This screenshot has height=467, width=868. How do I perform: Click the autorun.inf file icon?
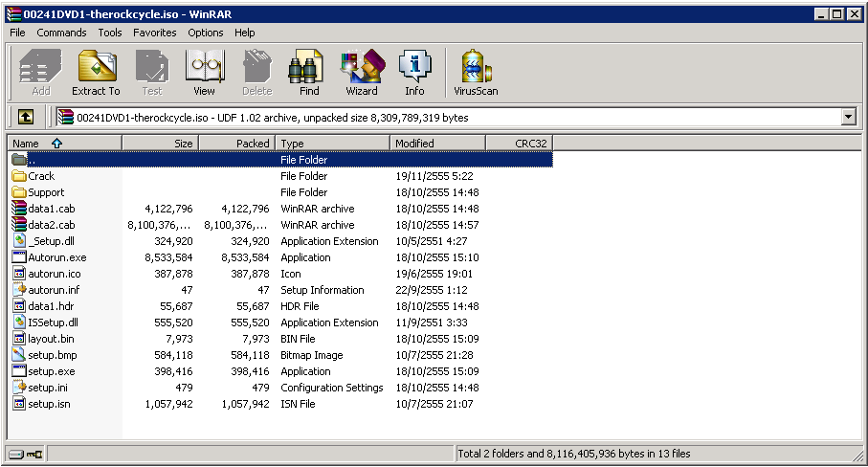point(19,289)
